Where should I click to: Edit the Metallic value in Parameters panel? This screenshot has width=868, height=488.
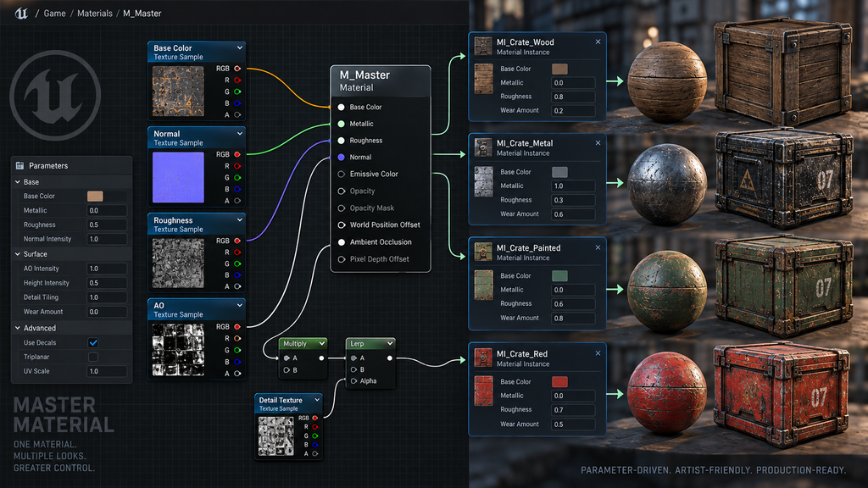click(107, 210)
